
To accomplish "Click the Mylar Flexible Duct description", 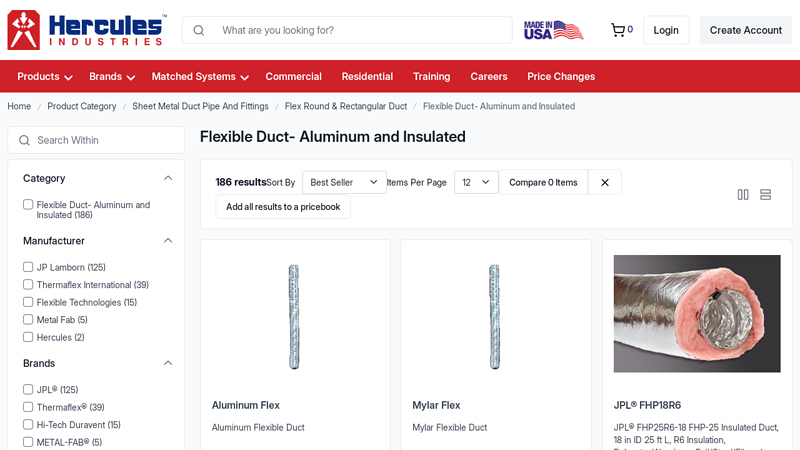I will coord(449,428).
